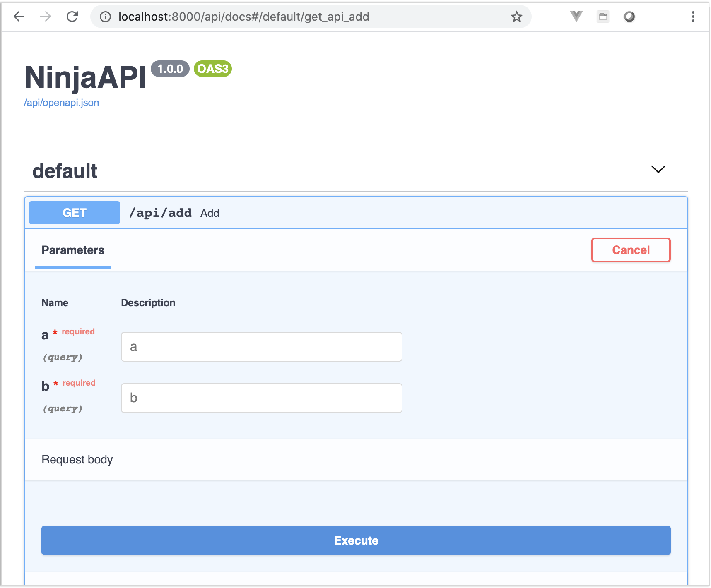This screenshot has height=588, width=711.
Task: Click the browser back arrow
Action: click(18, 17)
